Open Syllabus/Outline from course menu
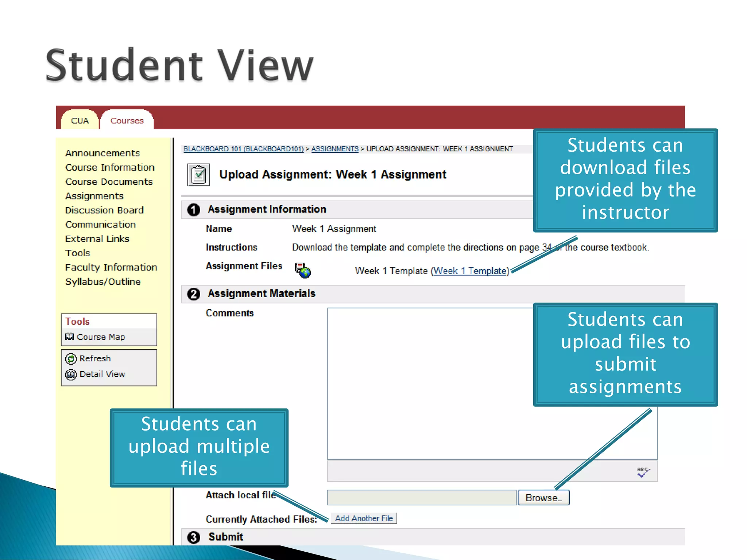Image resolution: width=747 pixels, height=560 pixels. coord(103,282)
